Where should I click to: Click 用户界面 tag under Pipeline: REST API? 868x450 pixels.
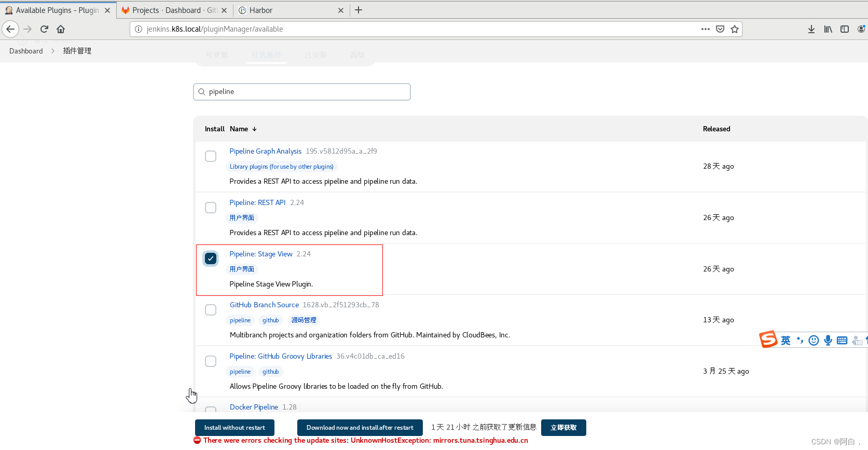point(242,217)
